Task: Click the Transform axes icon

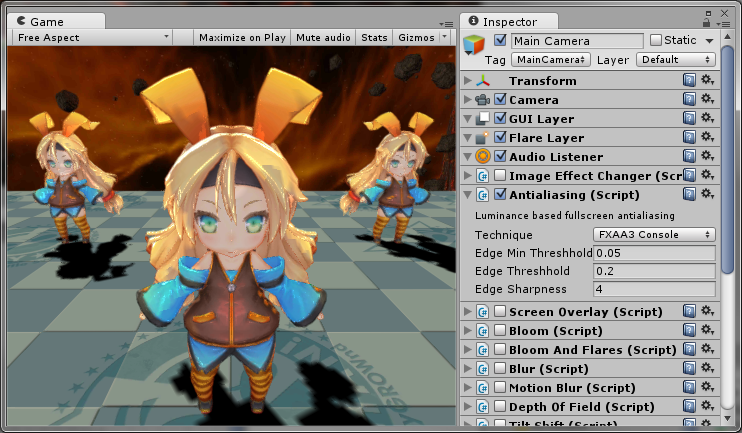Action: [x=483, y=80]
